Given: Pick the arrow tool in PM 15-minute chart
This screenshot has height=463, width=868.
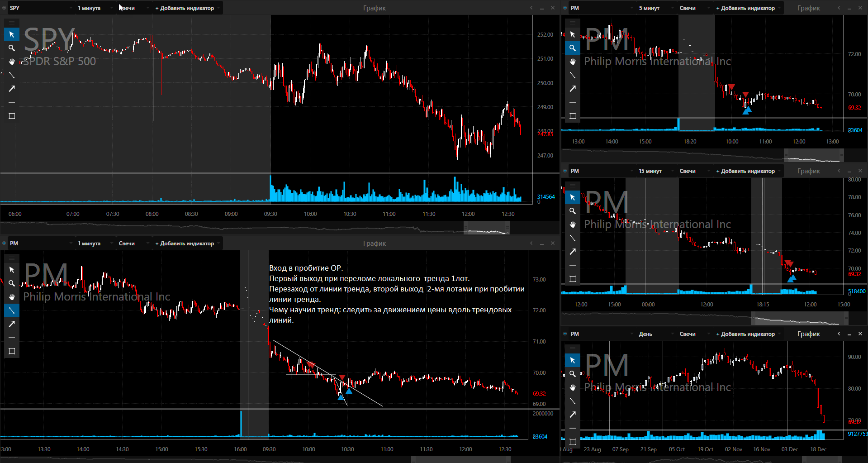Looking at the screenshot, I should (x=573, y=252).
